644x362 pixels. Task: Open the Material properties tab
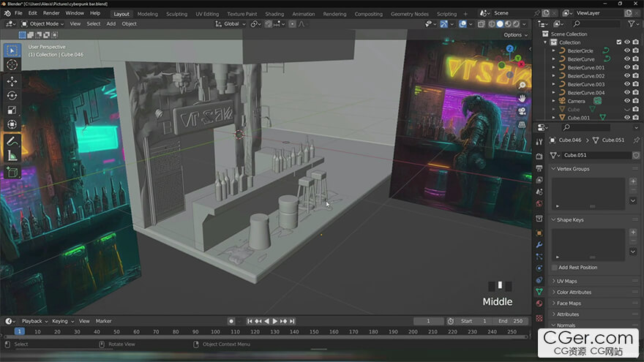[539, 303]
